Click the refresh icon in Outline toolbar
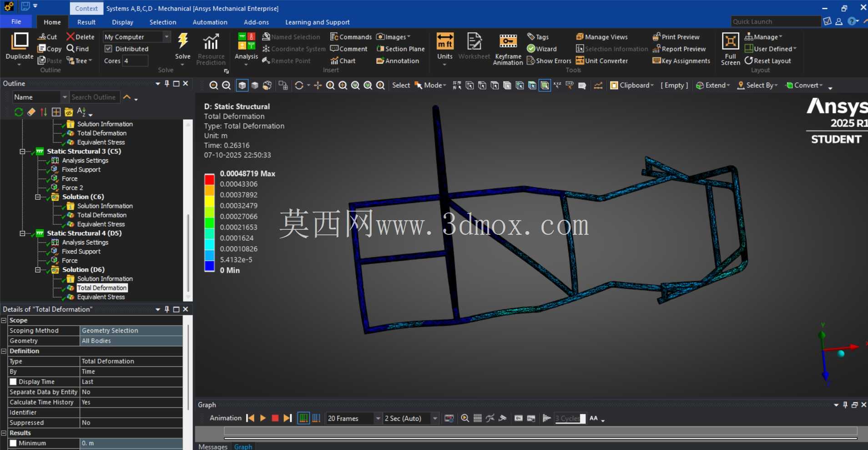Image resolution: width=868 pixels, height=450 pixels. (x=19, y=112)
